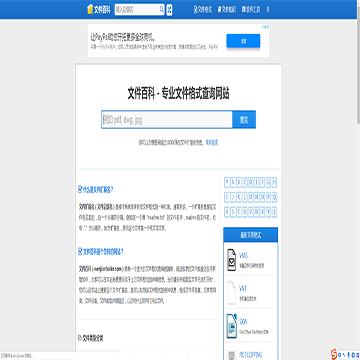Screen dimensions: 360x360
Task: Click the blue button in the PayPal ad
Action: tap(243, 41)
